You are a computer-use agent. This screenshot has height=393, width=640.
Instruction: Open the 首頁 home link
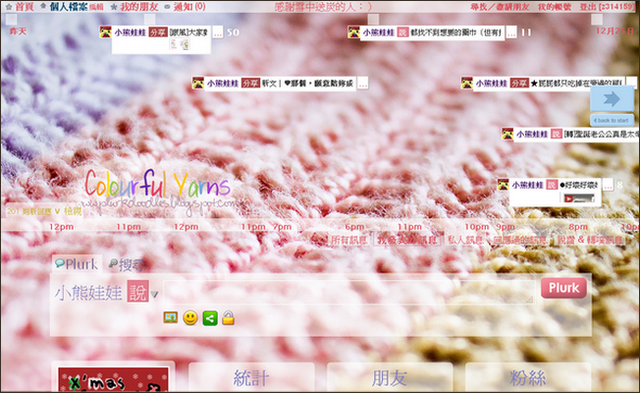click(24, 7)
